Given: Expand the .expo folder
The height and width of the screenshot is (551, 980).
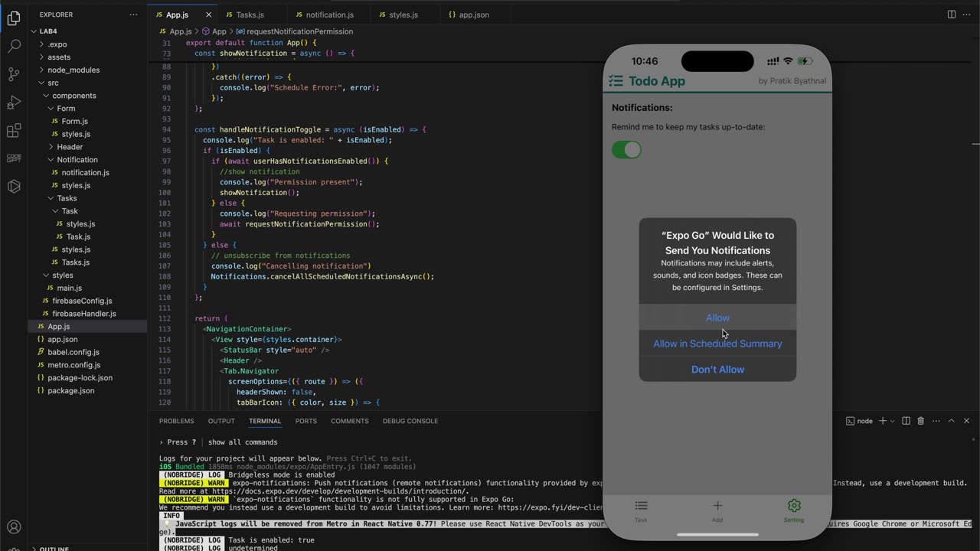Looking at the screenshot, I should click(57, 44).
